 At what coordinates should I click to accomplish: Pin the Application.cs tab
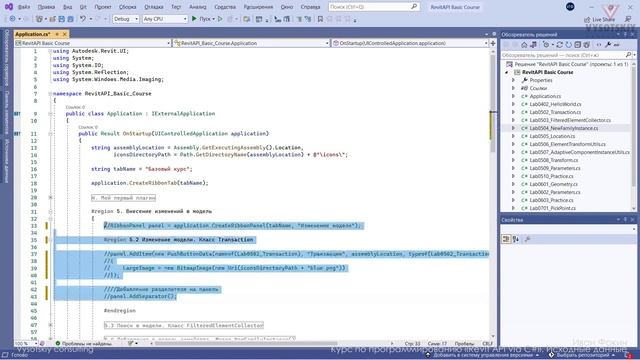[x=57, y=34]
